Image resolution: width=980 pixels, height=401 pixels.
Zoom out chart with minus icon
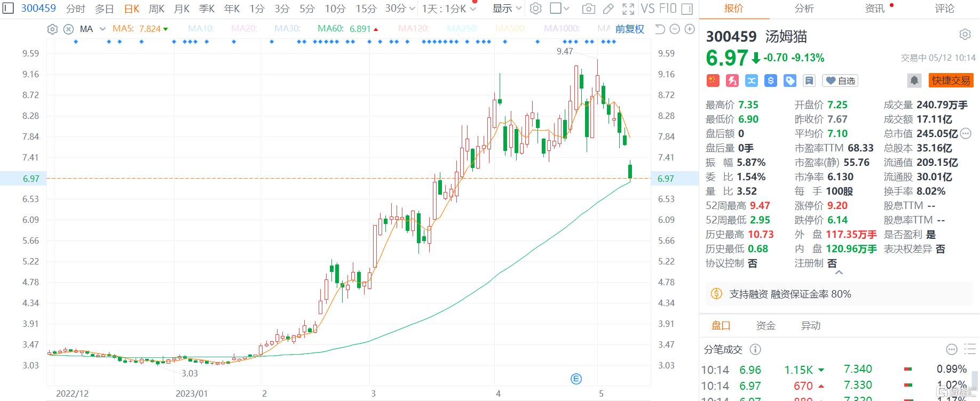pyautogui.click(x=675, y=29)
